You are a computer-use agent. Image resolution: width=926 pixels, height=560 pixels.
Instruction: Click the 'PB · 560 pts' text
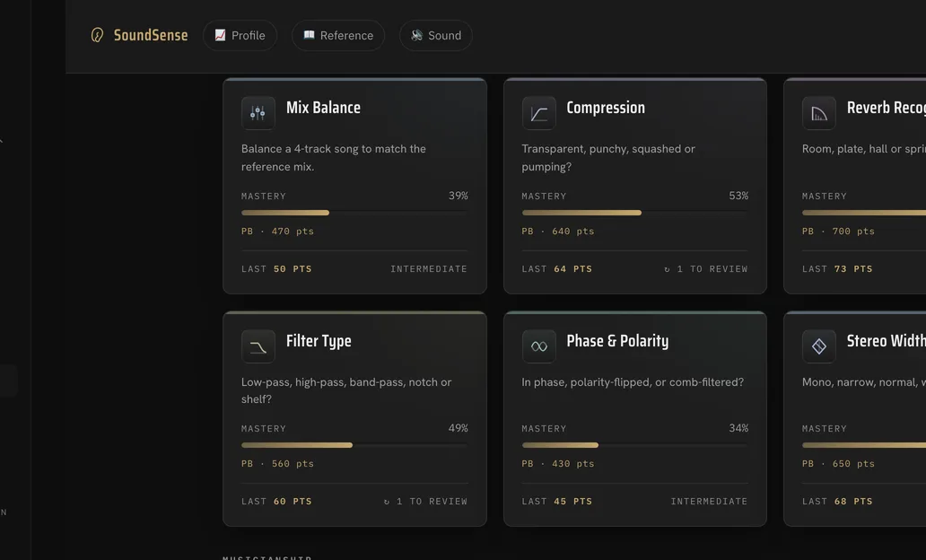tap(277, 464)
